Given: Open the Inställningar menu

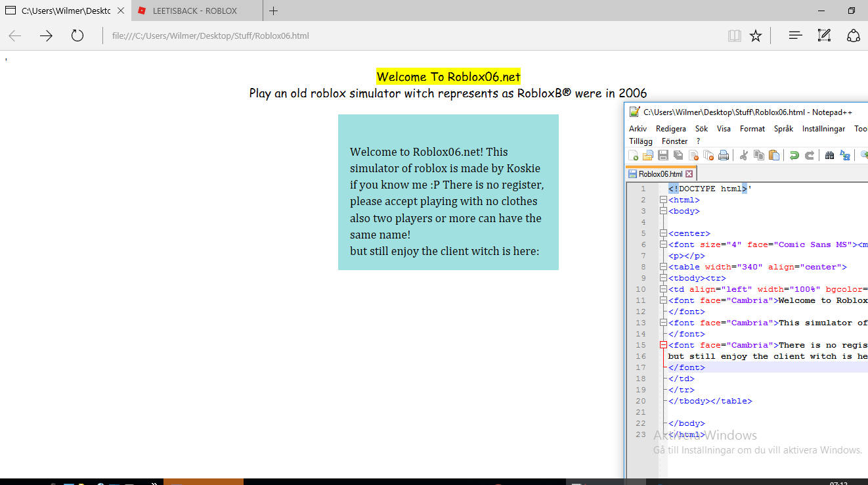Looking at the screenshot, I should 823,129.
